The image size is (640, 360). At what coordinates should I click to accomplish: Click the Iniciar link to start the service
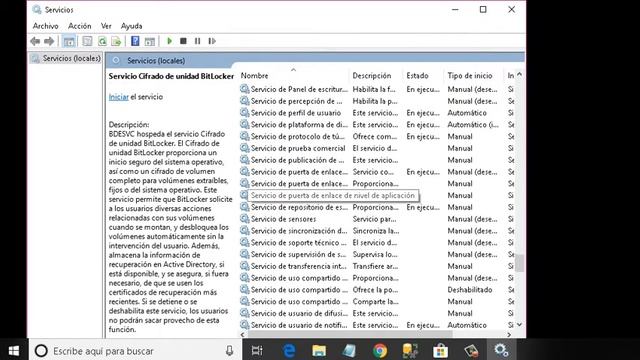[x=118, y=97]
